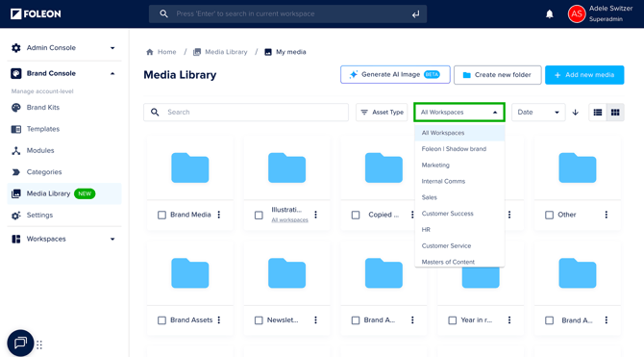Choose All Workspaces option

(x=459, y=133)
